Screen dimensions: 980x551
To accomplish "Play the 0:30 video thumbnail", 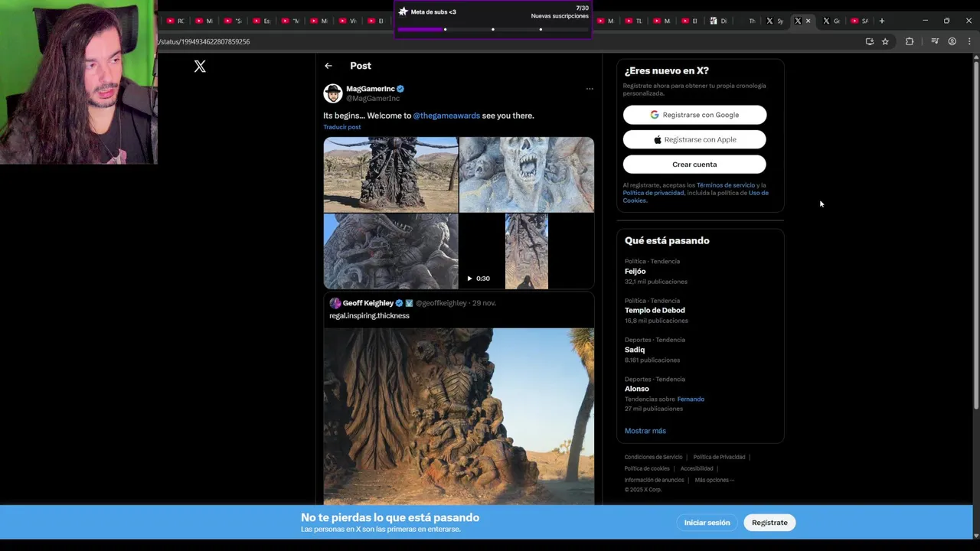I will click(x=526, y=251).
